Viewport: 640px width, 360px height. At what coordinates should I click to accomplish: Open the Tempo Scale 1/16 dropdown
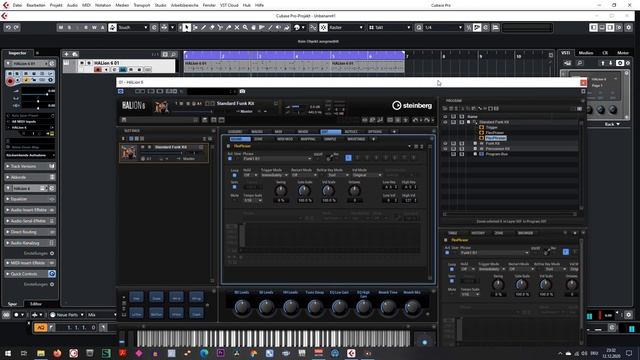253,200
